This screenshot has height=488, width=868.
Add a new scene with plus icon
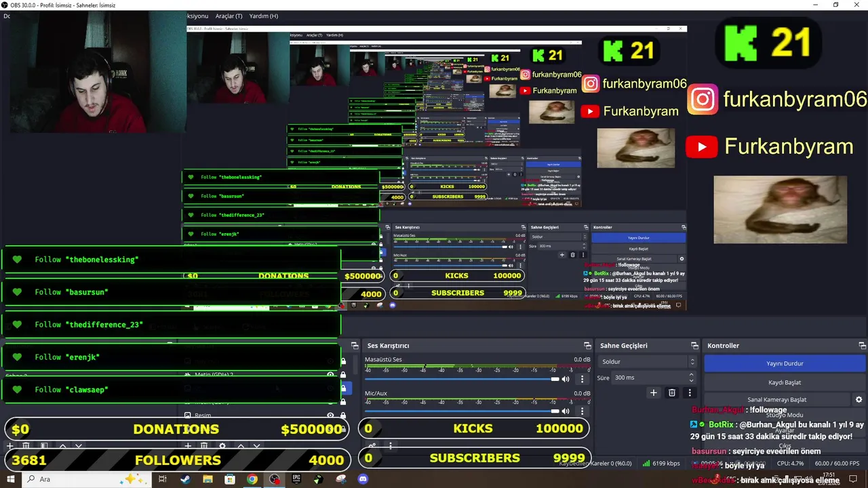tap(9, 446)
